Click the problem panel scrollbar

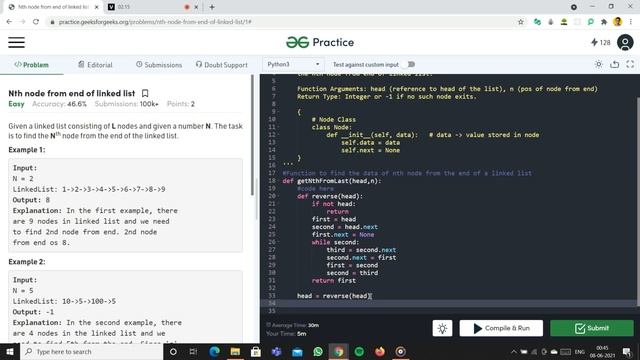tap(252, 135)
